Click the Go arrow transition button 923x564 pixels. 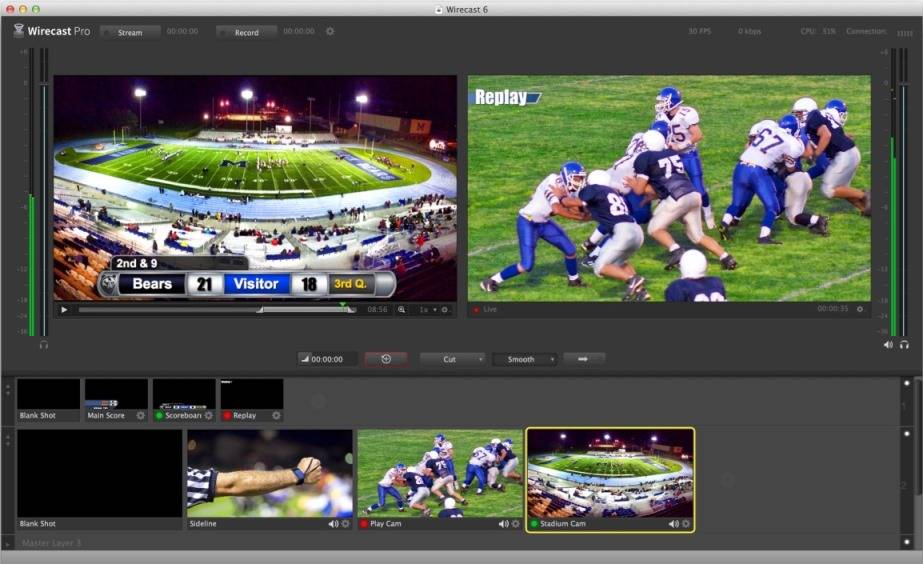click(583, 359)
